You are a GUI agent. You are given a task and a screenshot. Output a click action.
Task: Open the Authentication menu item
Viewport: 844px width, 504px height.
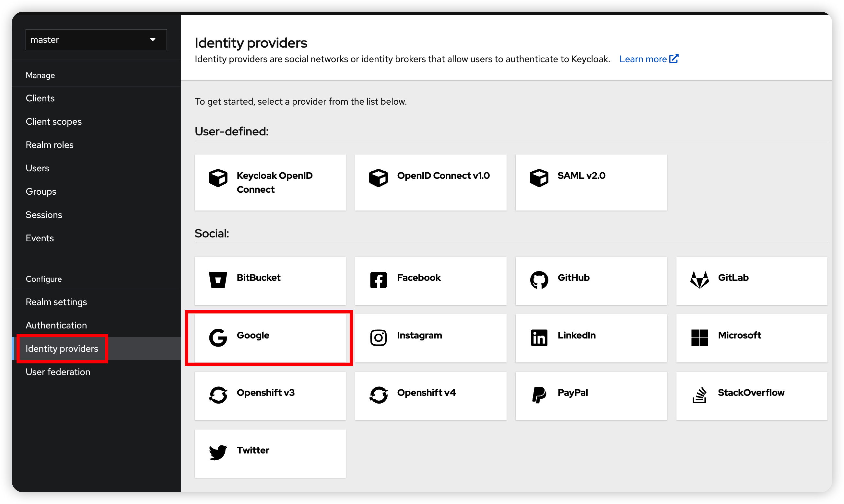(x=56, y=325)
